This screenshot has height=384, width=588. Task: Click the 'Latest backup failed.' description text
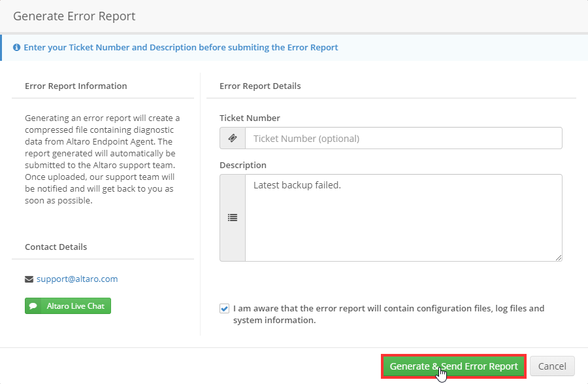click(x=297, y=185)
